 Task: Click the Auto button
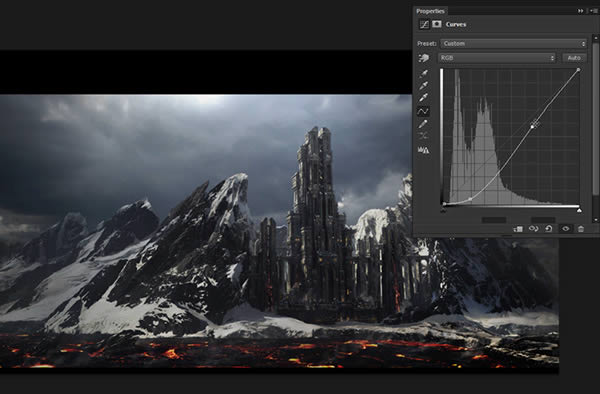pos(574,58)
